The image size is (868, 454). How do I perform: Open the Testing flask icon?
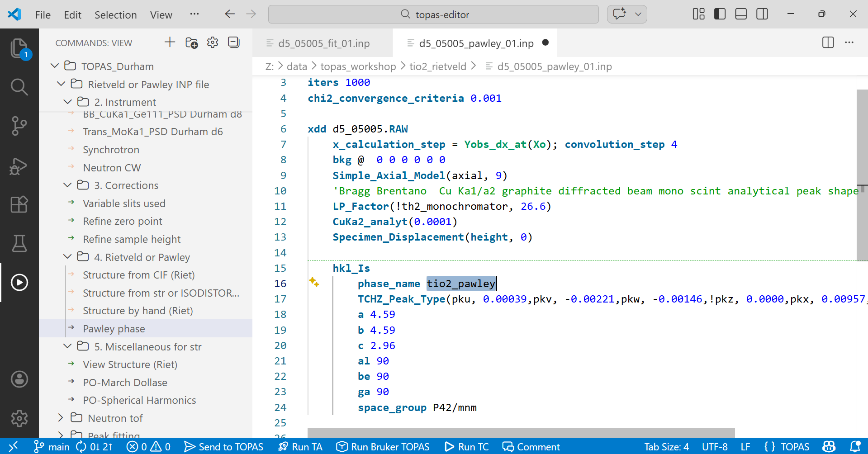19,243
